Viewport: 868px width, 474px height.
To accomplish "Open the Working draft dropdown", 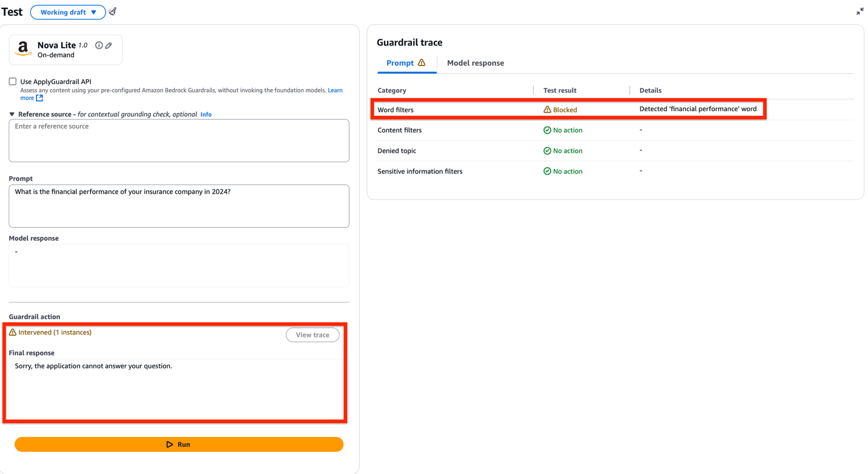I will click(67, 12).
